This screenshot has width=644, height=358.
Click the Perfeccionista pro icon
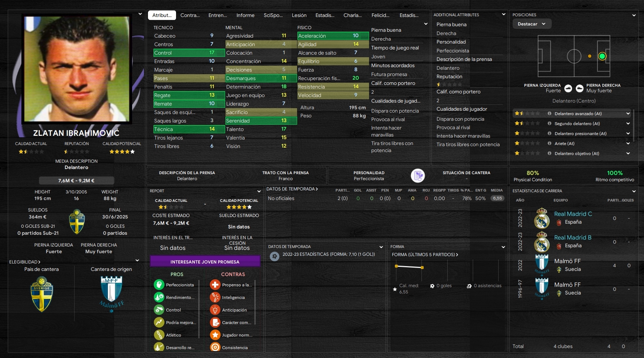coord(159,285)
